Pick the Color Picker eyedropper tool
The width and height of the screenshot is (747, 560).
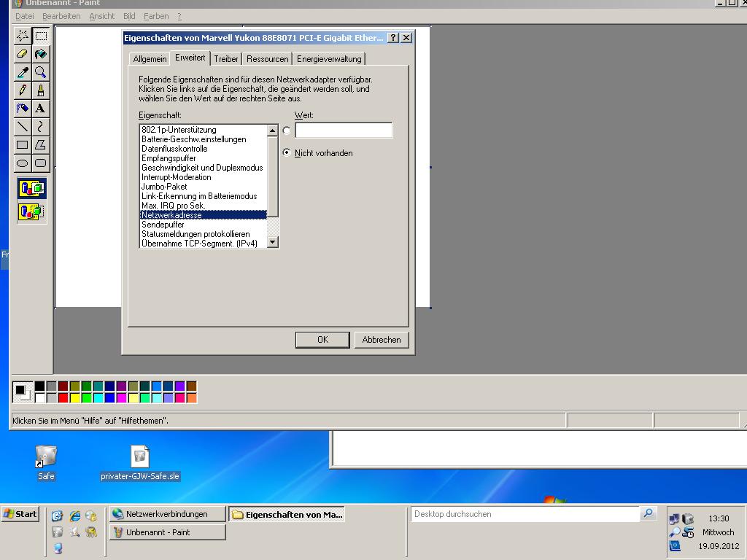[x=23, y=71]
